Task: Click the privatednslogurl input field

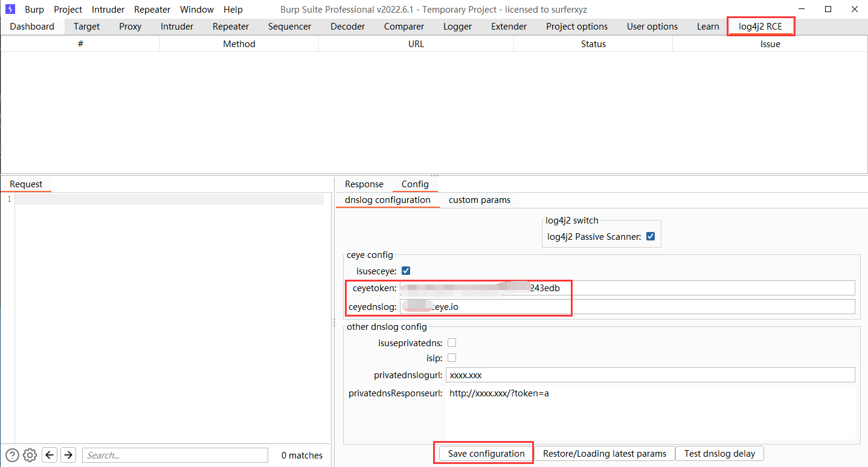Action: (x=651, y=375)
